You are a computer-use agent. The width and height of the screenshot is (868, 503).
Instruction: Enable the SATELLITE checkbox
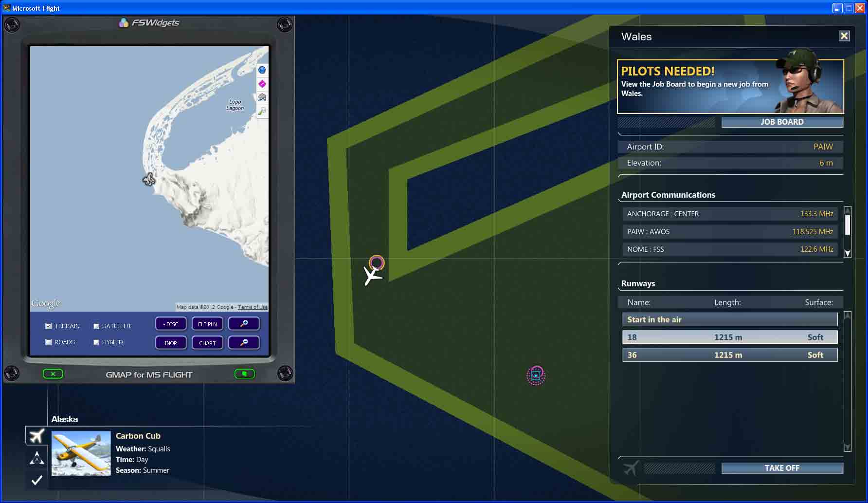click(x=96, y=326)
